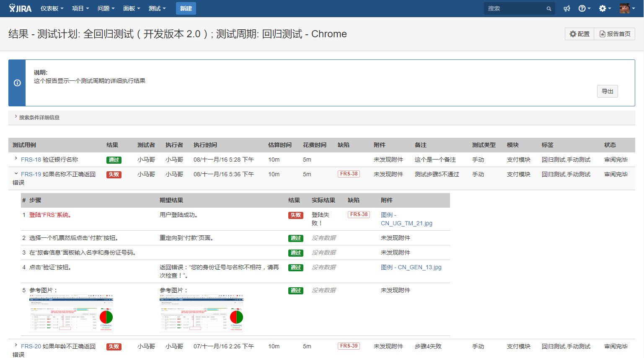
Task: Click the 导出 button
Action: click(608, 91)
